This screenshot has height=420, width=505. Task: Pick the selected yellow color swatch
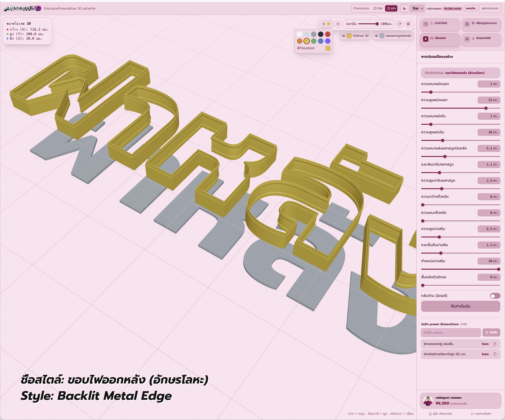coord(307,41)
